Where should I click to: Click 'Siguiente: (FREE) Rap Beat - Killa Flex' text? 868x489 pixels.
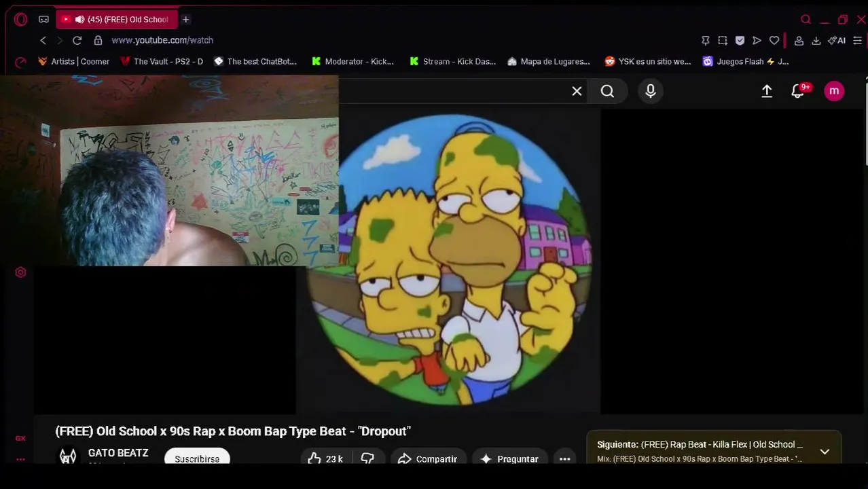pos(700,445)
